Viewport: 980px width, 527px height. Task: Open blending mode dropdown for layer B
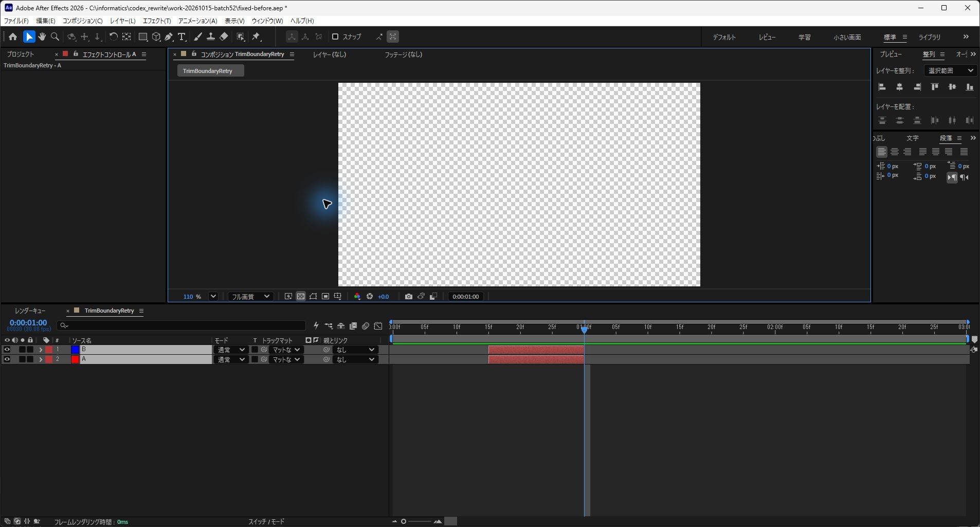[x=231, y=350]
